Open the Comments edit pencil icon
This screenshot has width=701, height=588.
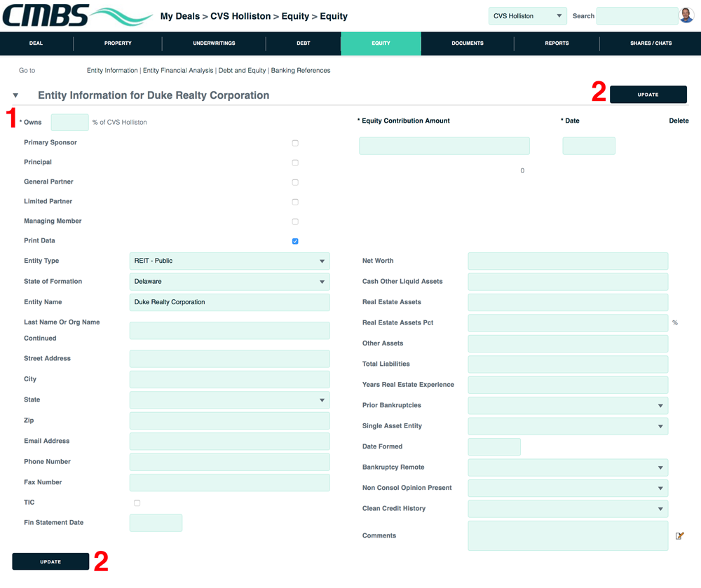coord(679,535)
